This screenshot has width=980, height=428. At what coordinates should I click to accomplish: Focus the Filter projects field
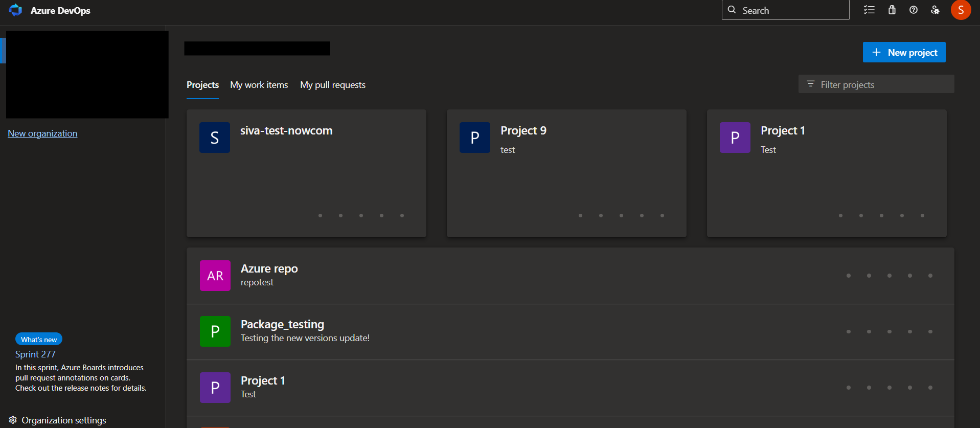pyautogui.click(x=876, y=84)
